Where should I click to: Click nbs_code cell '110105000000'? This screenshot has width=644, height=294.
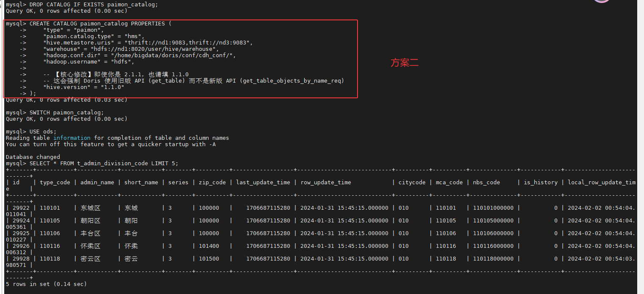(493, 221)
